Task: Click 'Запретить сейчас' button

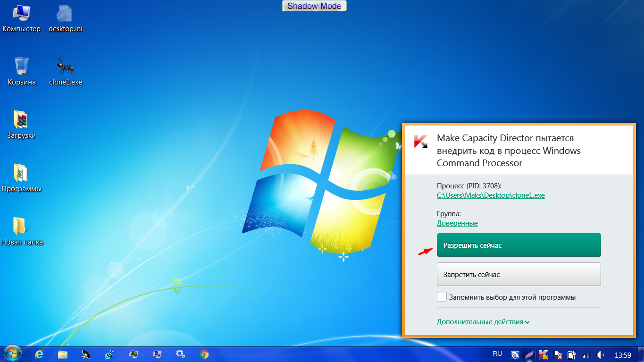Action: point(519,274)
